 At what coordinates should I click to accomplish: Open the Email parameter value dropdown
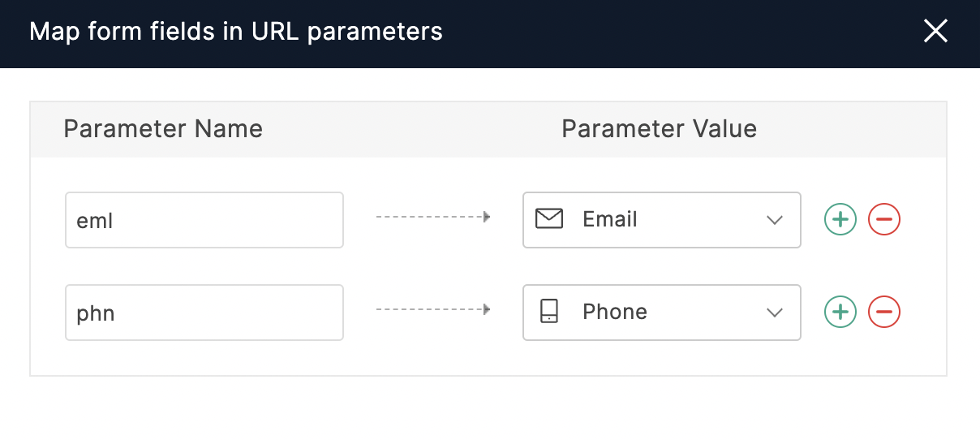click(661, 219)
